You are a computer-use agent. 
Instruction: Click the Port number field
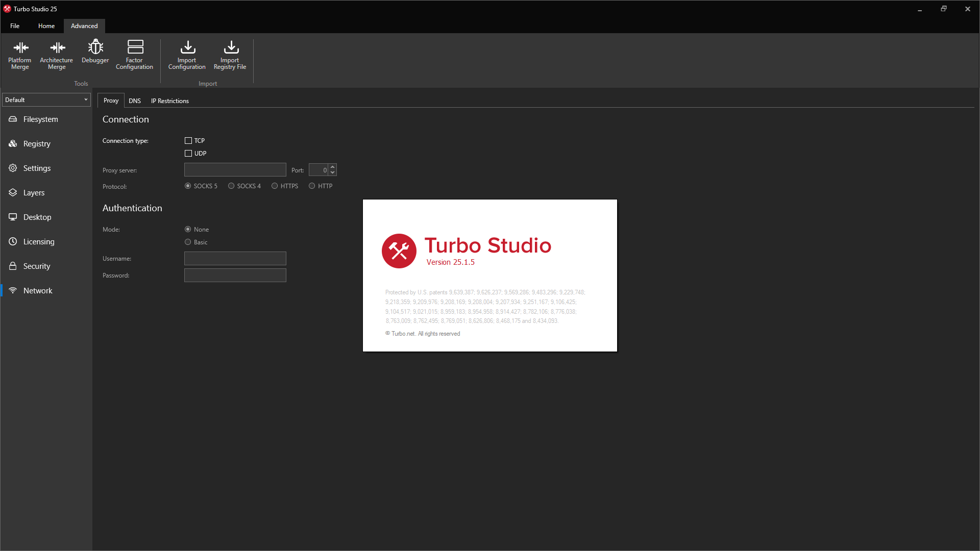point(318,170)
